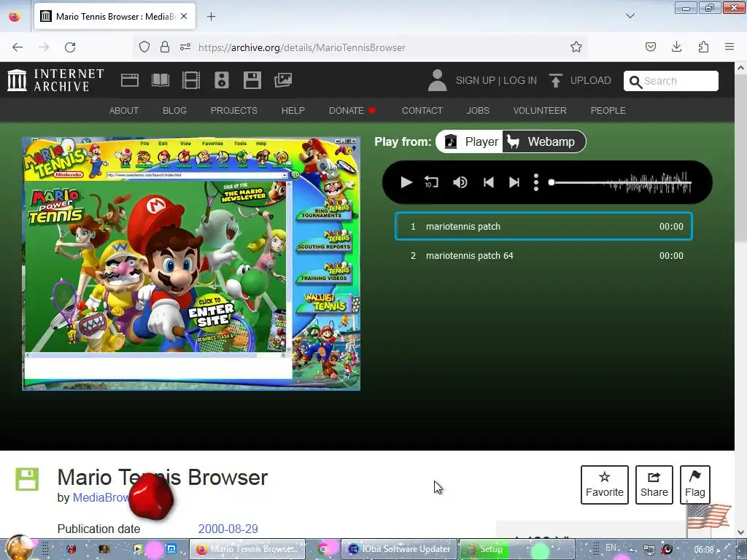The image size is (747, 560).
Task: Open the Audio speaker icon
Action: click(x=222, y=80)
